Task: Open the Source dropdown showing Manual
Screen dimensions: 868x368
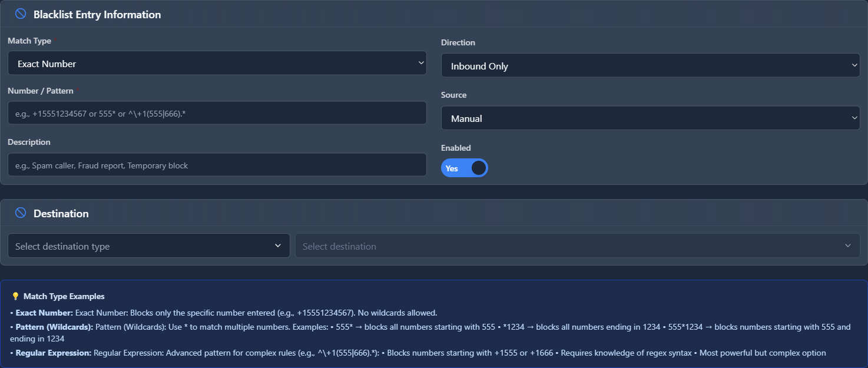Action: (650, 118)
